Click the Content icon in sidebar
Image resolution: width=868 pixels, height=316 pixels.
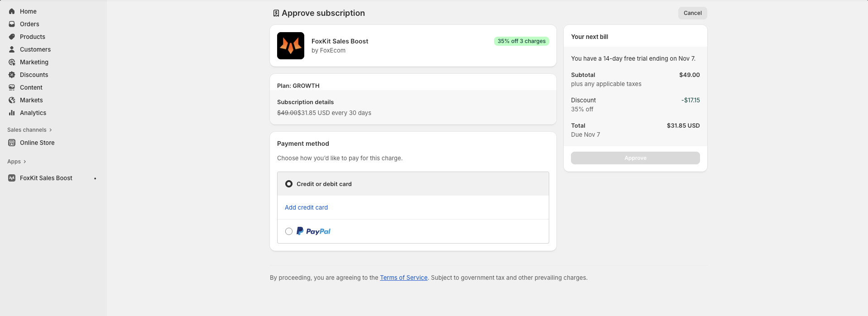pyautogui.click(x=12, y=87)
